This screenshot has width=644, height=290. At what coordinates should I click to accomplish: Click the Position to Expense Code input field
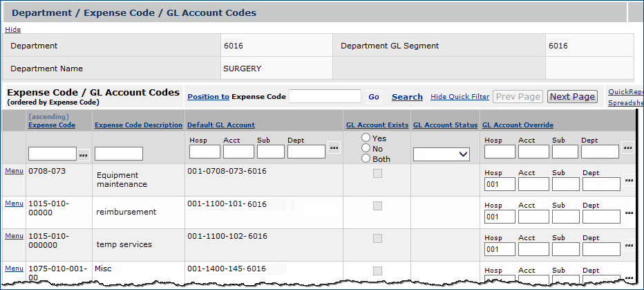click(325, 96)
